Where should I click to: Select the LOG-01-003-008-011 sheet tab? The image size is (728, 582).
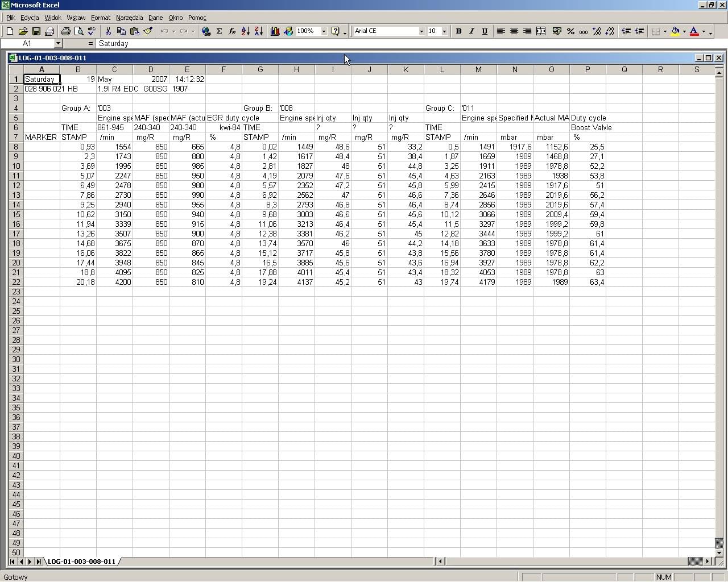tap(81, 562)
